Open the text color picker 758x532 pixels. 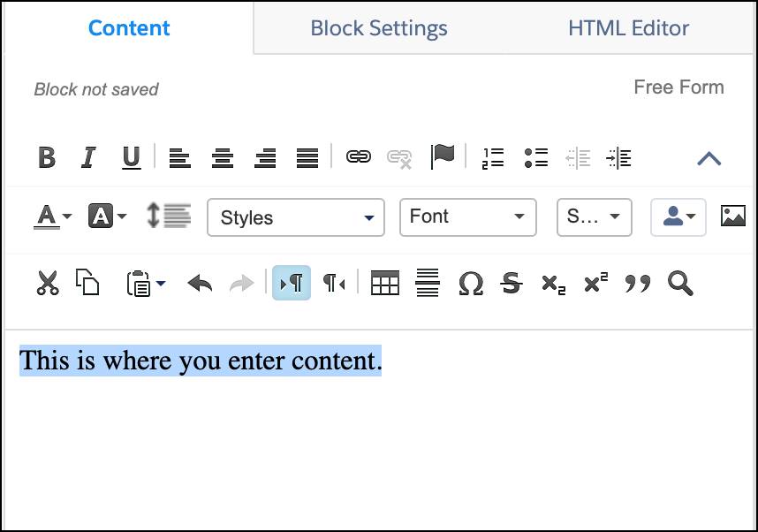point(53,217)
